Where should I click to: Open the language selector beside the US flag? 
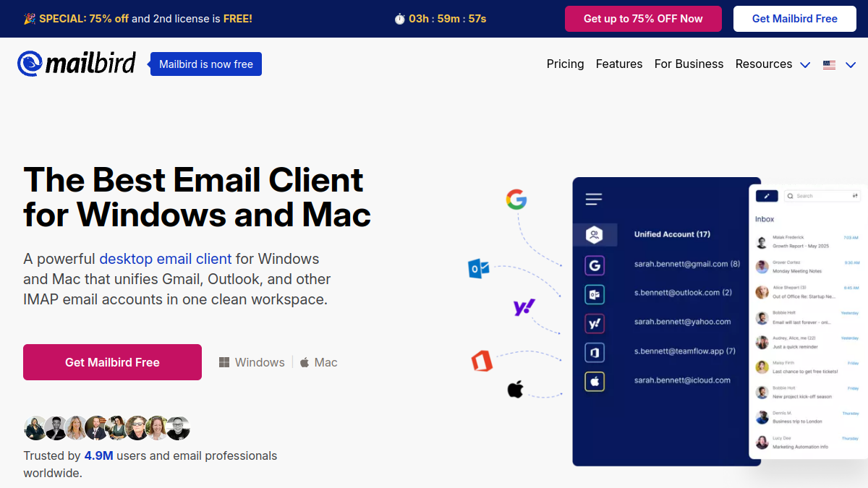[851, 64]
